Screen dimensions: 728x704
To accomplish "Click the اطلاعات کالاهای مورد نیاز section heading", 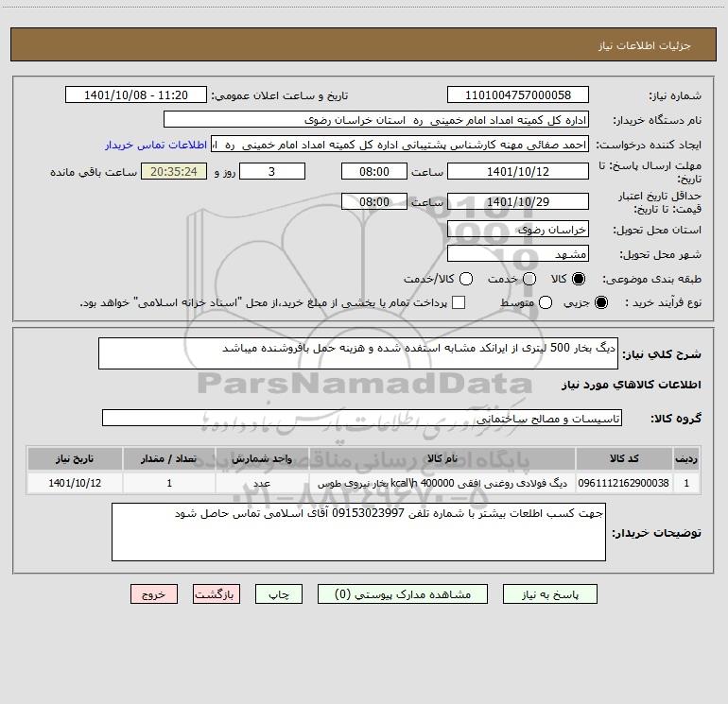I will (x=631, y=385).
